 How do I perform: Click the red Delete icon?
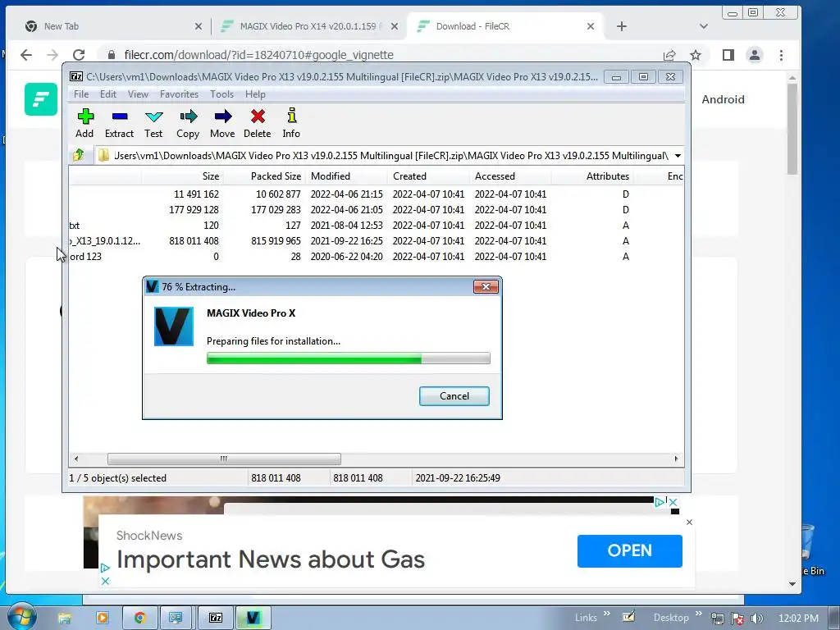(x=257, y=124)
